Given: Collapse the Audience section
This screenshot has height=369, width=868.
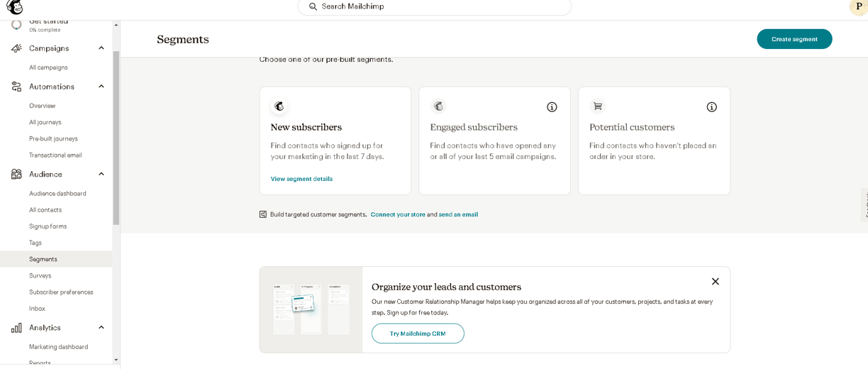Looking at the screenshot, I should tap(101, 174).
